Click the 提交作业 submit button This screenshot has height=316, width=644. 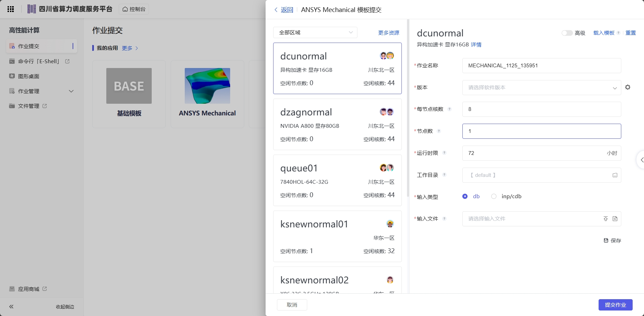pyautogui.click(x=615, y=305)
